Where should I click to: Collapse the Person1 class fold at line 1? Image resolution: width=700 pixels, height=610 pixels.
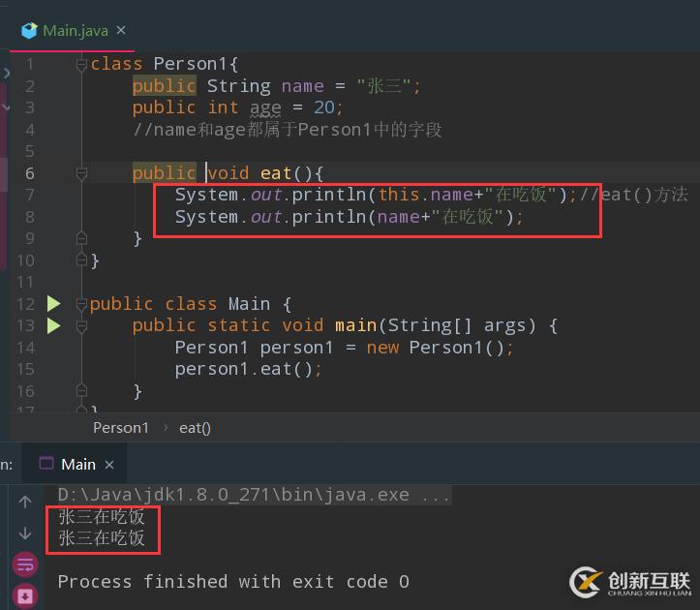(x=81, y=65)
